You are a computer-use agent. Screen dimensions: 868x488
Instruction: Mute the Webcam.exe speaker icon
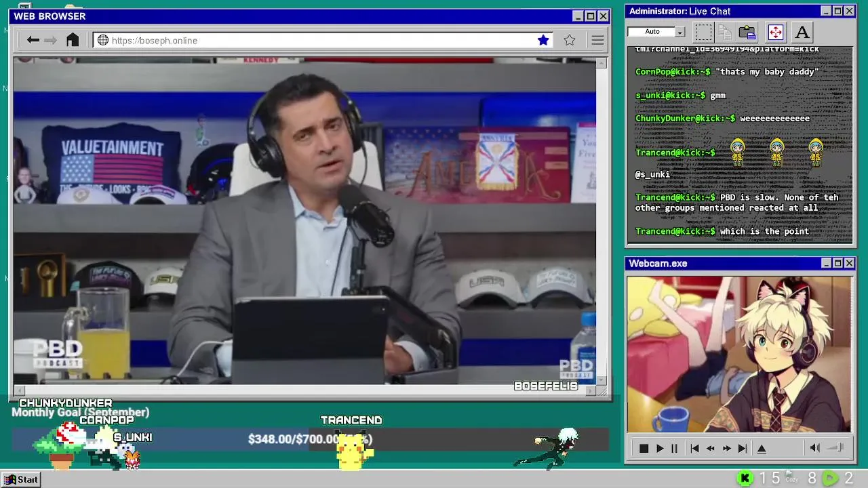815,447
